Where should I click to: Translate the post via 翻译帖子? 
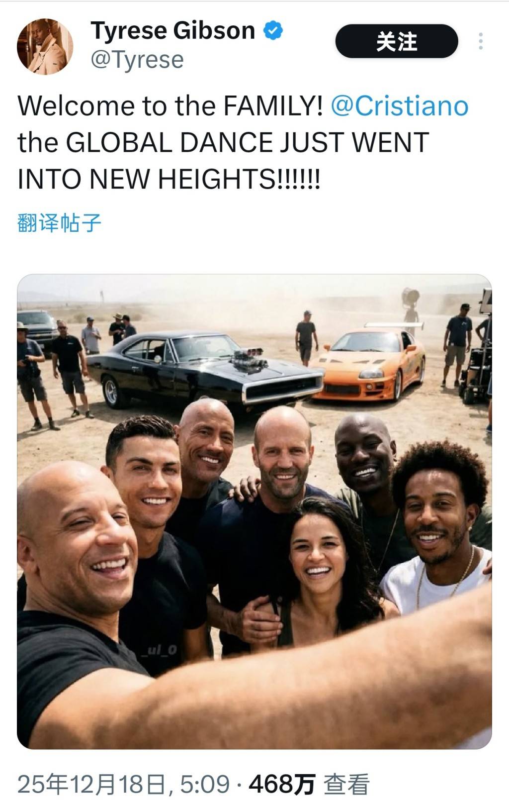[59, 222]
